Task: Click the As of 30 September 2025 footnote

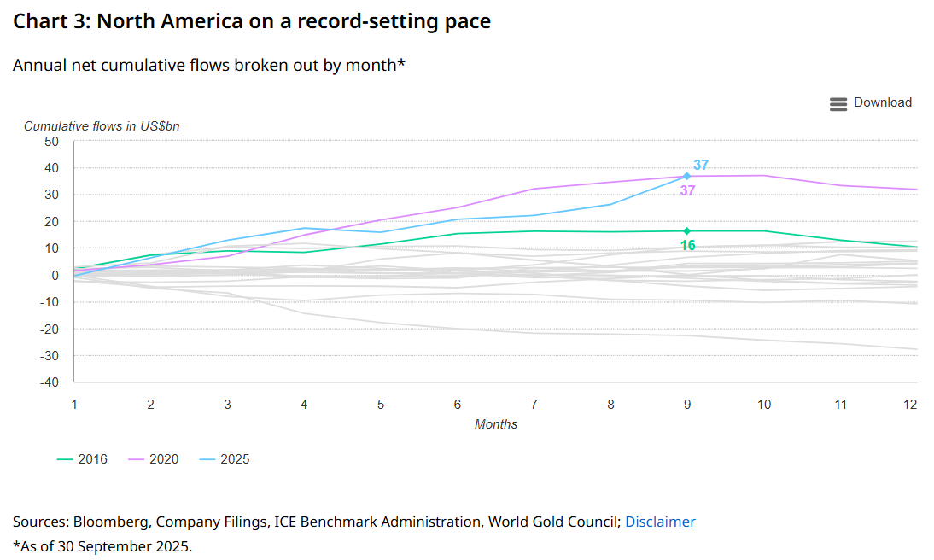Action: (102, 546)
